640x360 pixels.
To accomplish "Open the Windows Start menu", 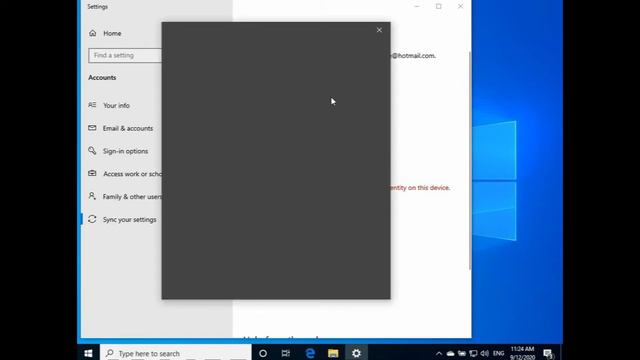I will [x=89, y=353].
